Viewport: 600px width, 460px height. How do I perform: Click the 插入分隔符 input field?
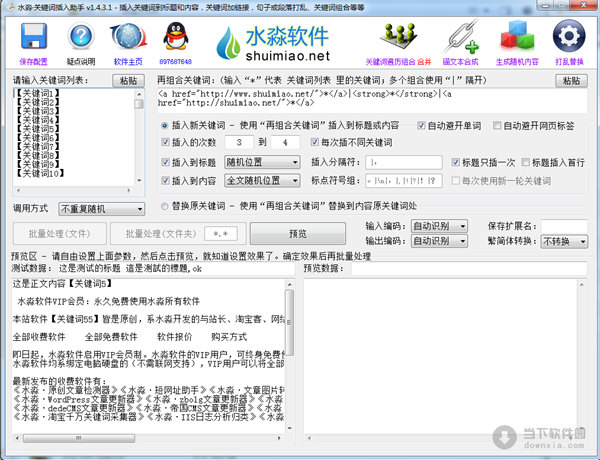(x=404, y=162)
